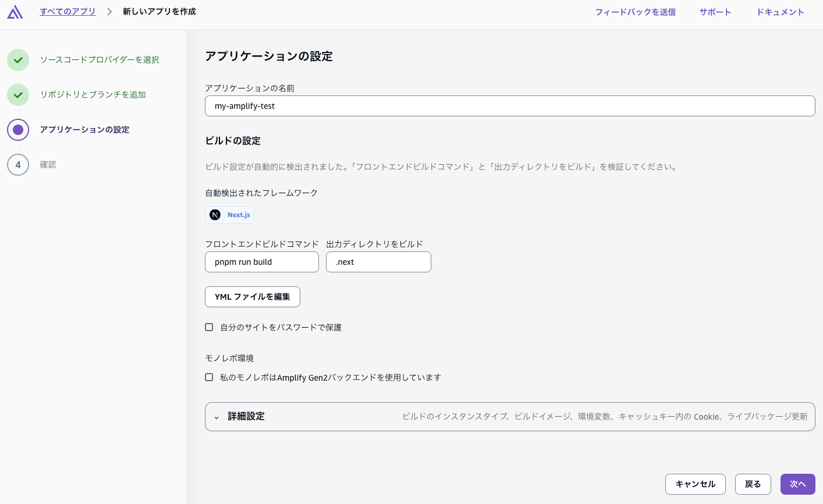This screenshot has width=823, height=504.
Task: Click the Next.js framework badge
Action: tap(229, 215)
